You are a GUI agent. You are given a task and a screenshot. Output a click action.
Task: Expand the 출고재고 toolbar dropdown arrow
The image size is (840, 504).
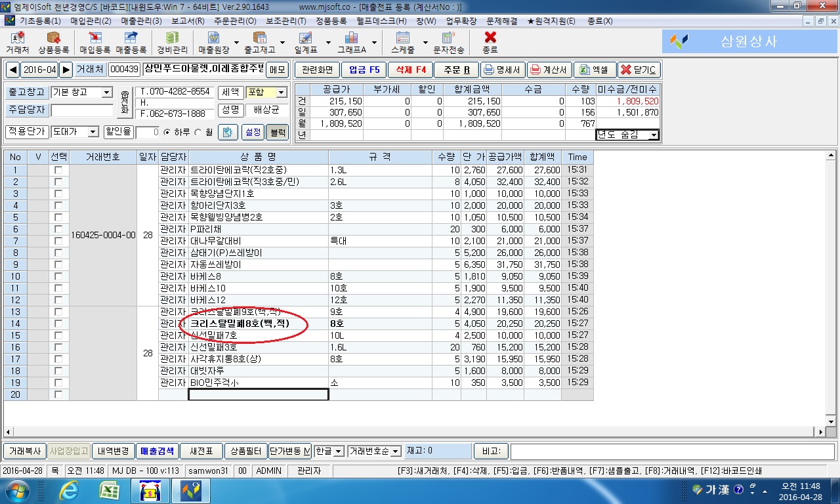[282, 43]
